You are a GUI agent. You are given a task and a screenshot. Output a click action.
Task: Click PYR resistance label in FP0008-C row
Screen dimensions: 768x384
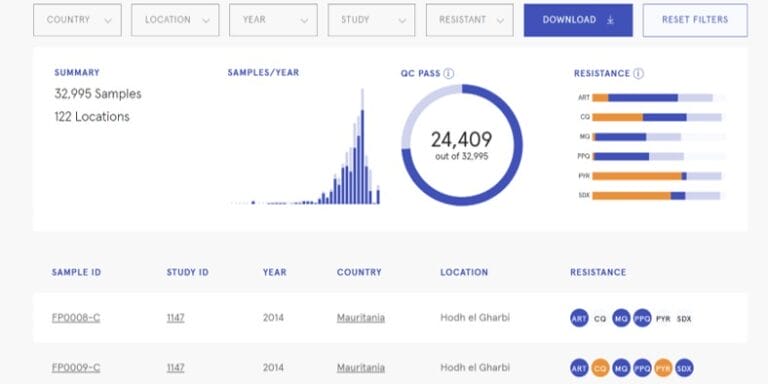[663, 319]
